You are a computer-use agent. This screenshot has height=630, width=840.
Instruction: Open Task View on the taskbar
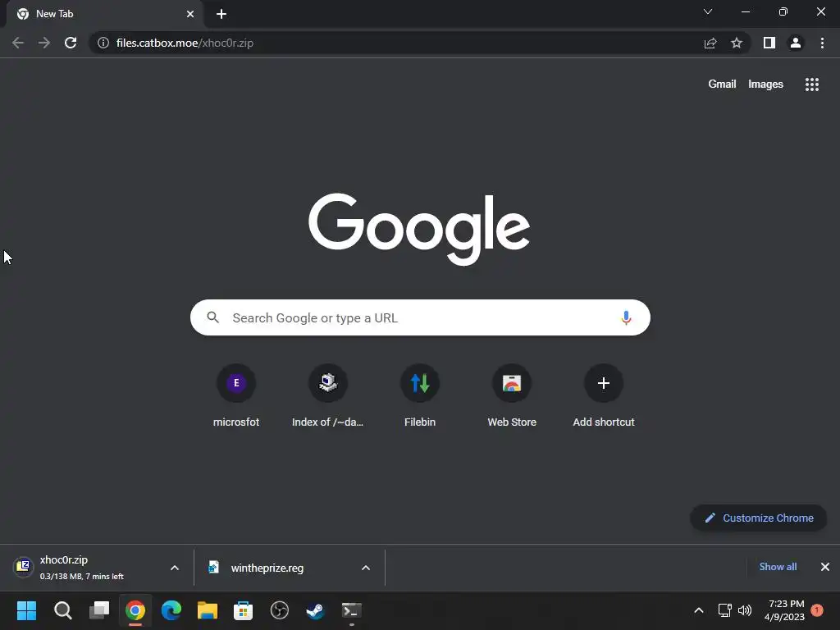(99, 610)
